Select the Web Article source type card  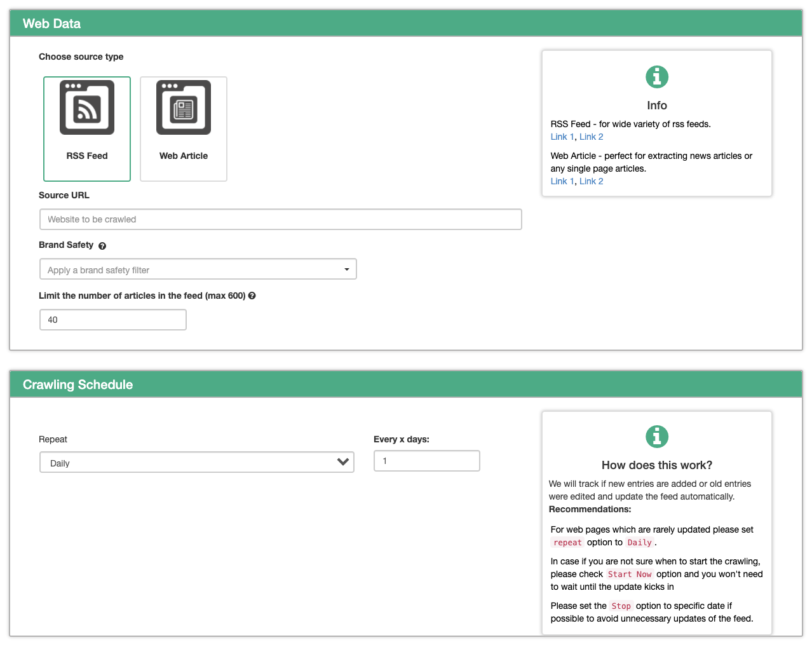coord(184,129)
